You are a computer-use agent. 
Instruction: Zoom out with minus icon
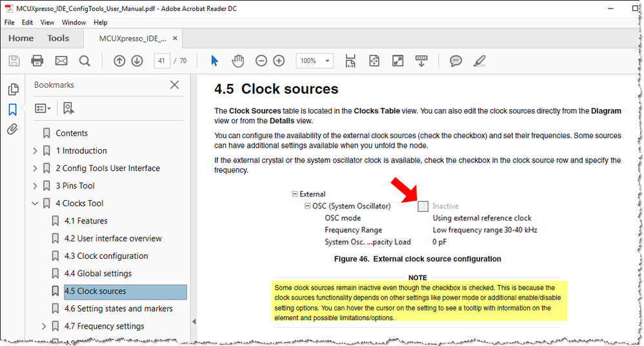[261, 61]
